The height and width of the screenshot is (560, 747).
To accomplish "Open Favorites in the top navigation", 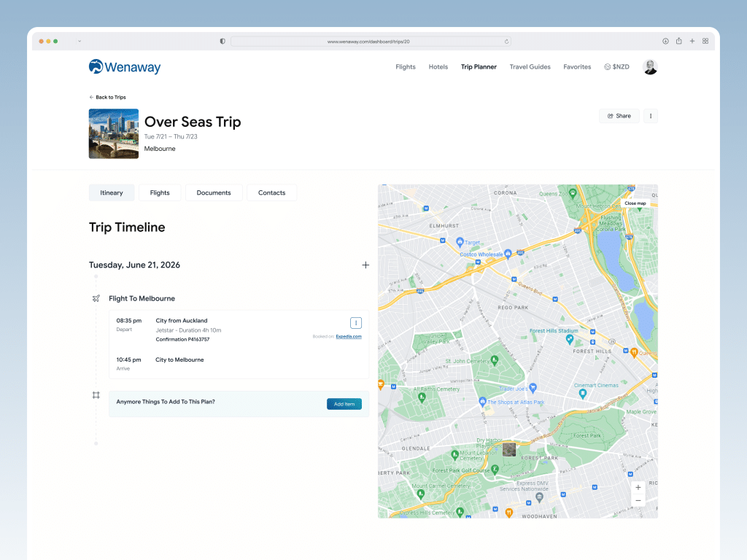I will pyautogui.click(x=577, y=67).
